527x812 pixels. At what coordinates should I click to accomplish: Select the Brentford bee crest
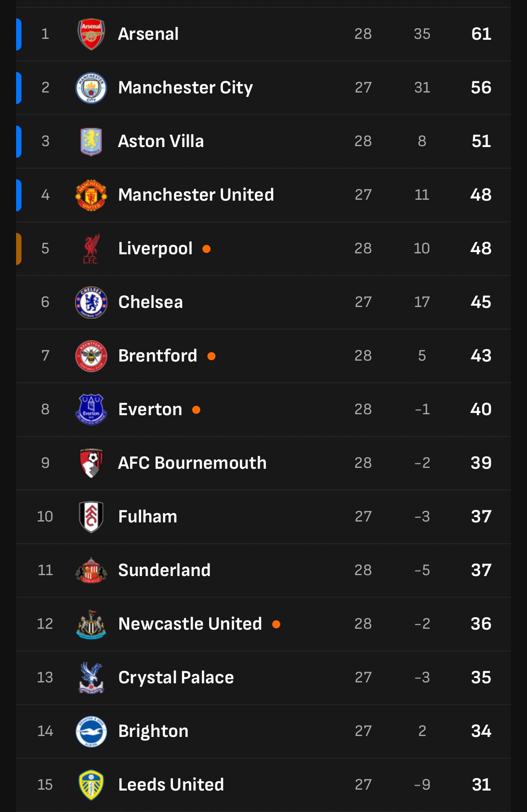[91, 356]
